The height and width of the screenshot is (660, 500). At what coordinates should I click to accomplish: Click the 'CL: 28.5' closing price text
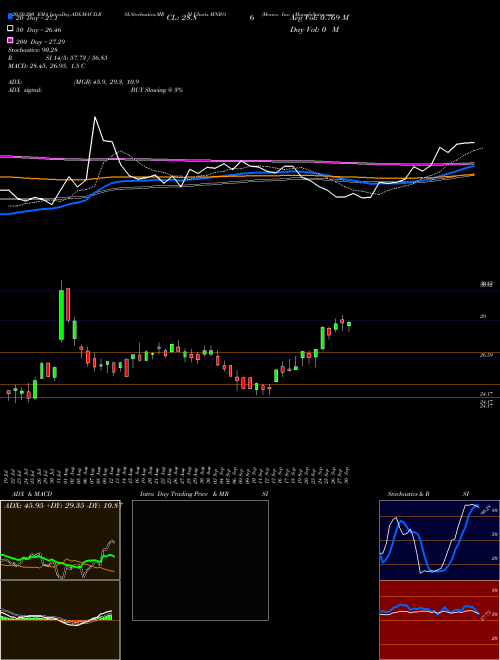181,18
